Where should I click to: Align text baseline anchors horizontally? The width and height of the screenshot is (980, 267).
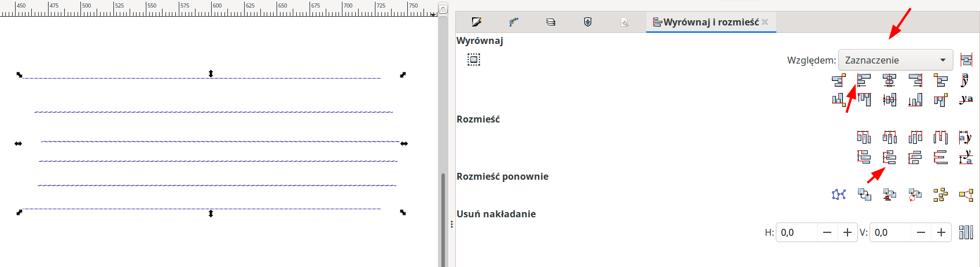(965, 80)
